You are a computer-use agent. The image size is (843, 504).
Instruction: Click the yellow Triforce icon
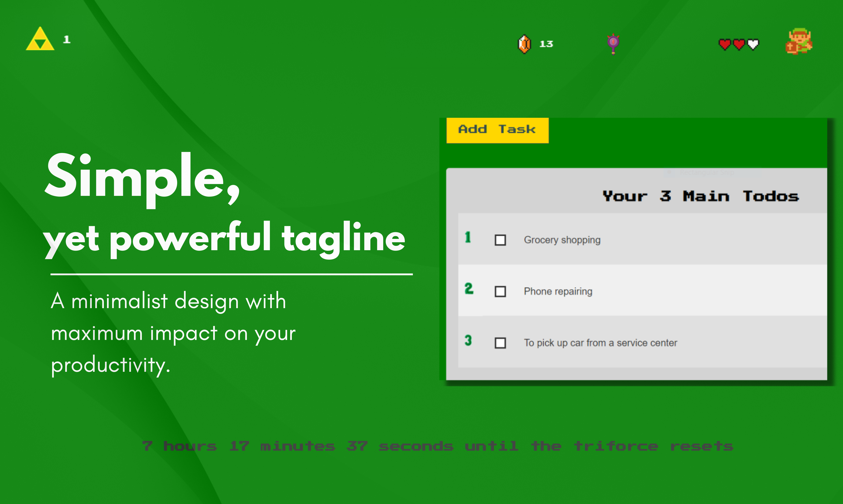40,38
